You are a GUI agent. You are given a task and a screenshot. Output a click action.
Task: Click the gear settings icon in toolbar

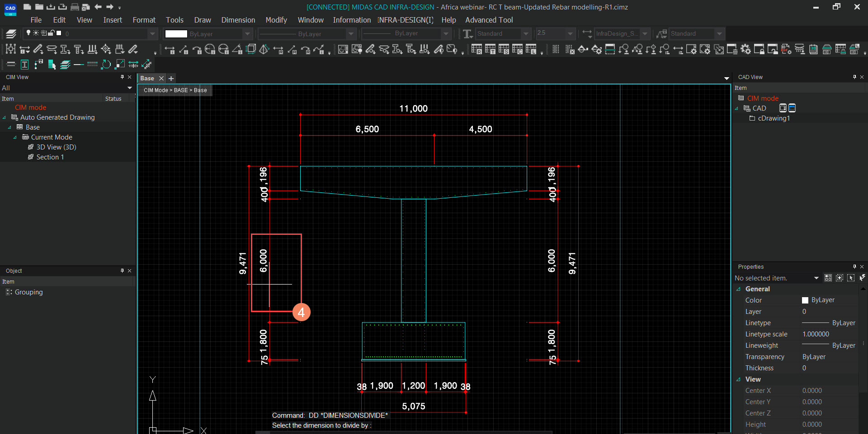[745, 49]
